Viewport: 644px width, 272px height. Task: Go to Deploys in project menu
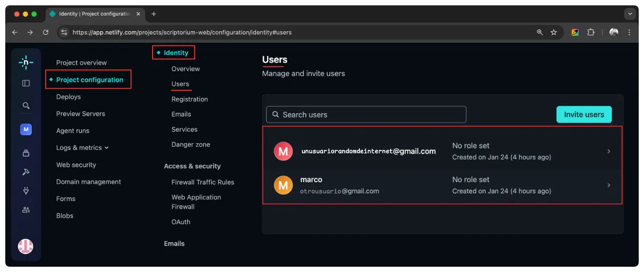point(69,97)
